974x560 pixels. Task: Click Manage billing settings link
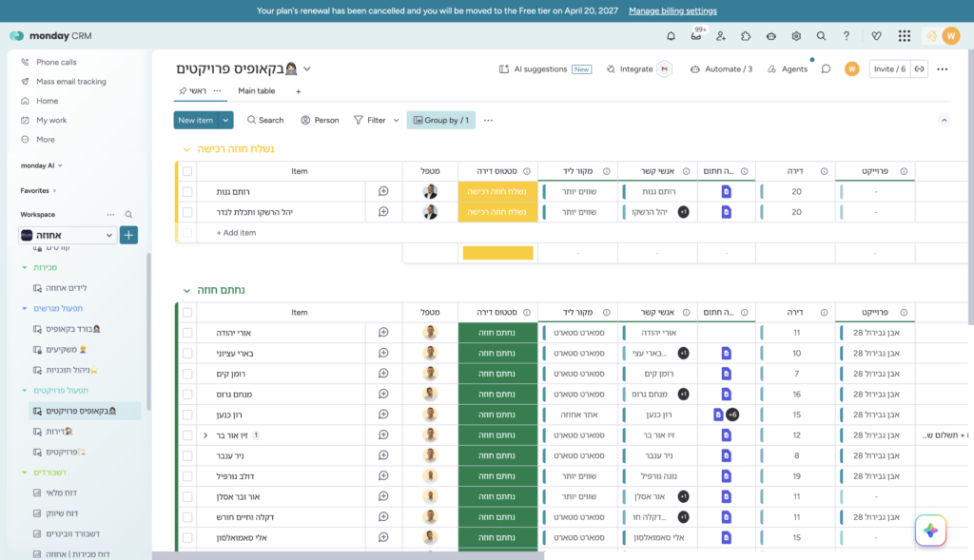click(672, 10)
